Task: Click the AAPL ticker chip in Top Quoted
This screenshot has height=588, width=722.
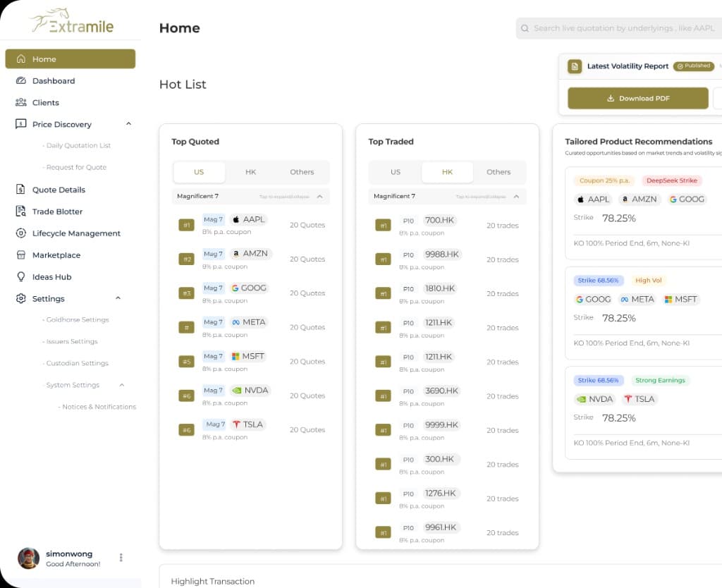Action: [x=248, y=219]
